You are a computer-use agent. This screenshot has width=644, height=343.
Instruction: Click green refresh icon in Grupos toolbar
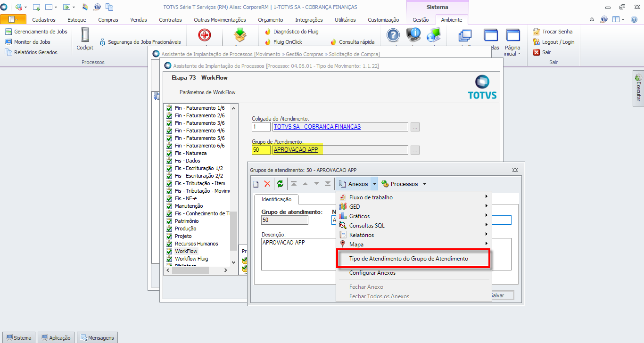(x=280, y=184)
